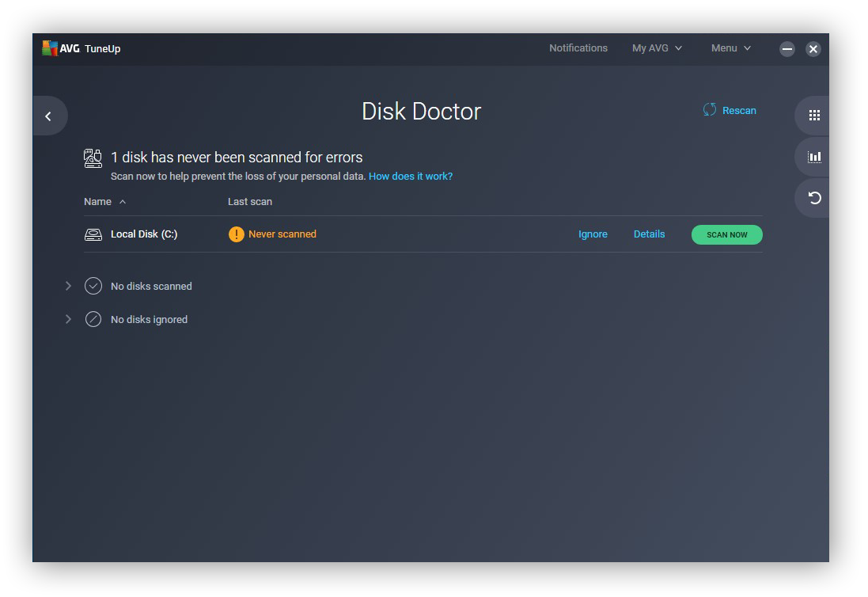
Task: Open the Statistics bar chart icon
Action: 813,156
